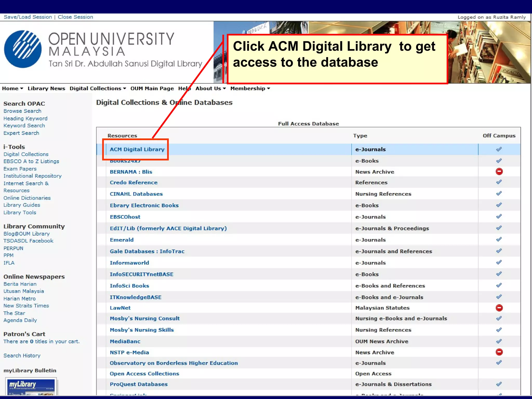Open InfoSECURITYnetBASE link
This screenshot has width=532, height=399.
point(142,274)
